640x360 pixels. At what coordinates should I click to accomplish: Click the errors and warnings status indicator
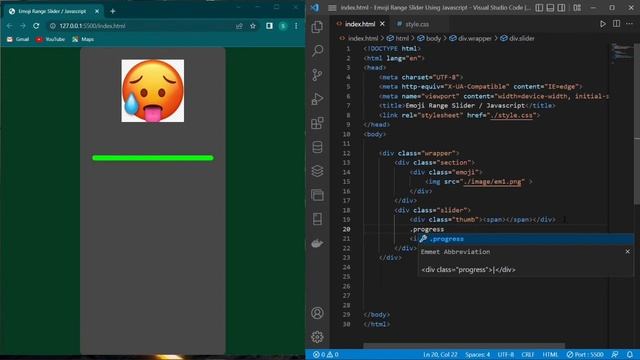pyautogui.click(x=325, y=354)
